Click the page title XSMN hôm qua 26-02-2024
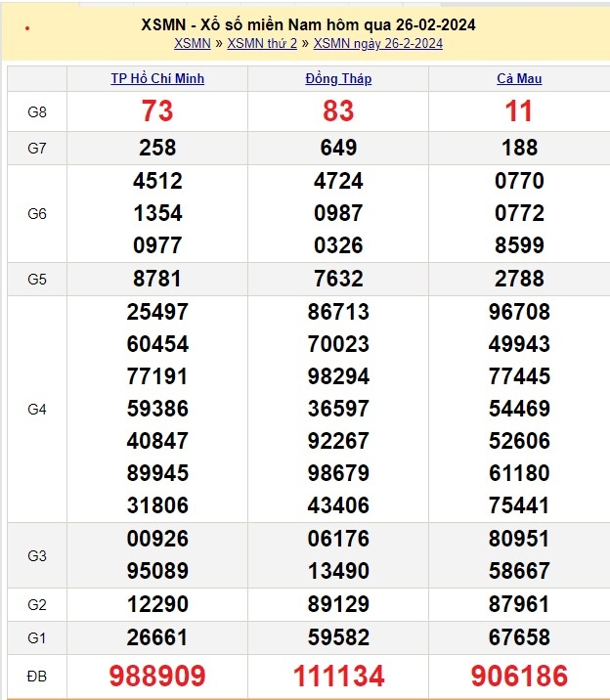The image size is (610, 700). pos(308,24)
